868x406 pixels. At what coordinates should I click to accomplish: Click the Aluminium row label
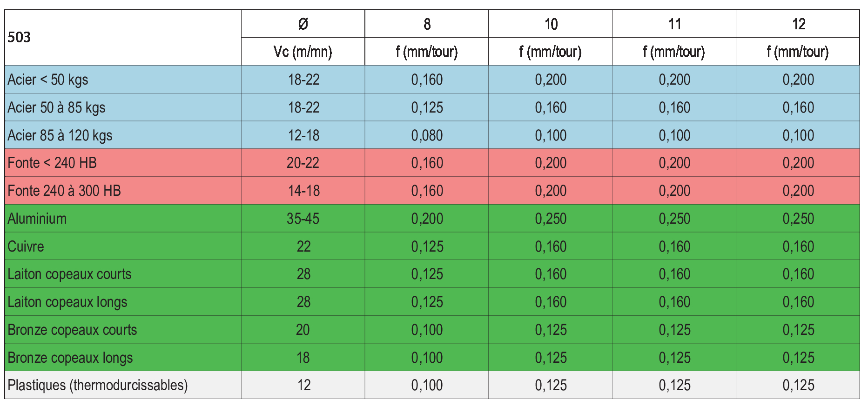(37, 219)
